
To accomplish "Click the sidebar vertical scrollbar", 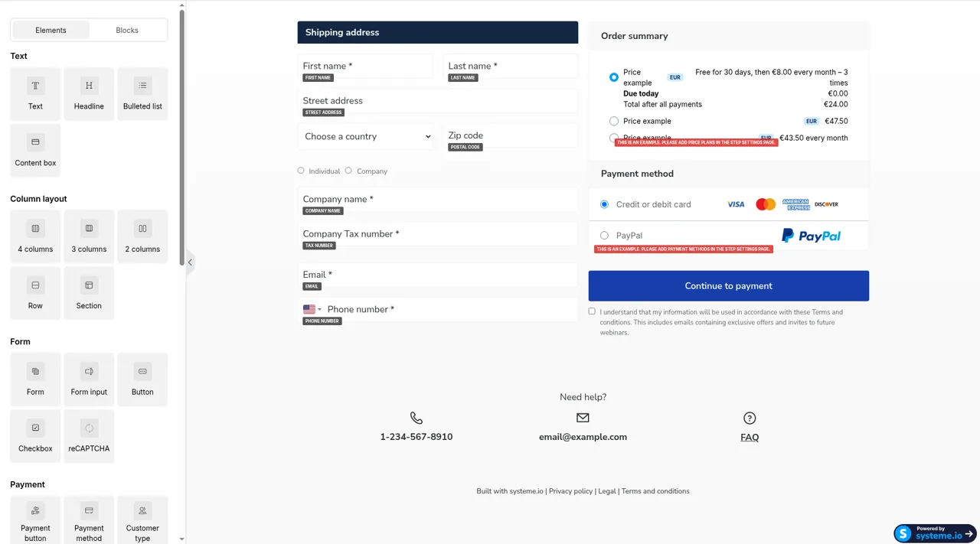I will pos(181,138).
